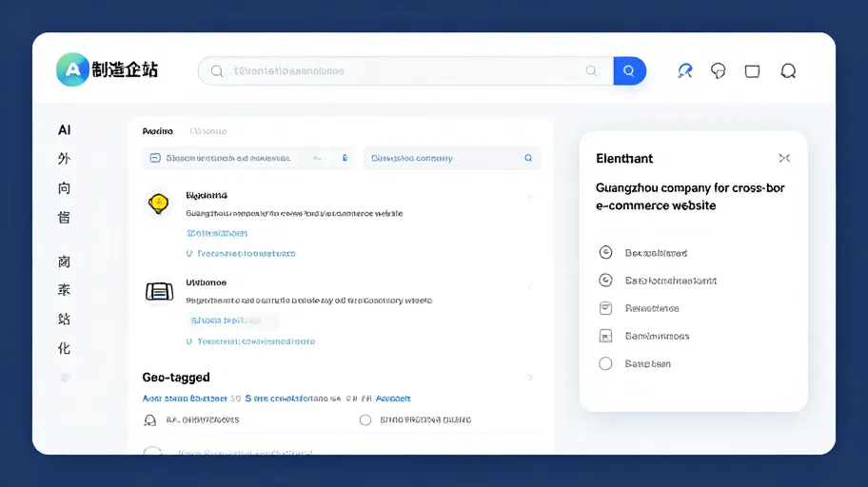Select the radio button in the Geo-tagged section
This screenshot has height=487, width=868.
pos(365,420)
